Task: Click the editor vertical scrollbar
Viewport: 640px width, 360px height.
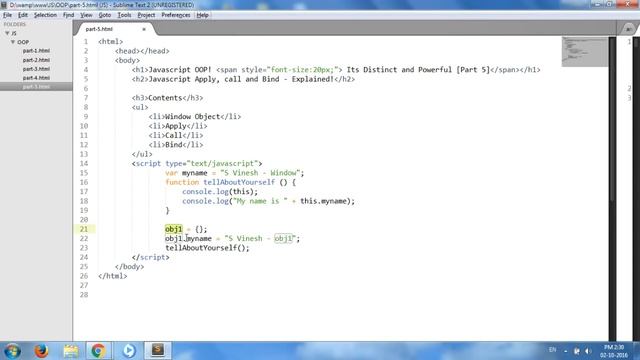Action: coord(612,118)
